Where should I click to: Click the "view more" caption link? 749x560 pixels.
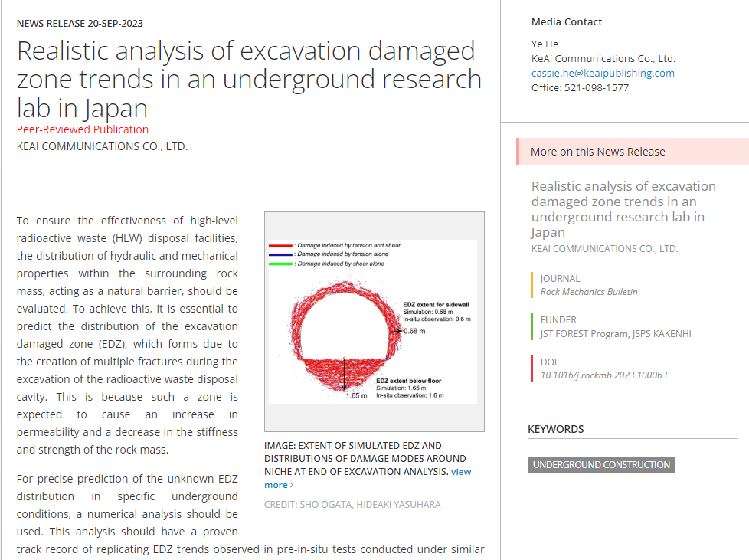point(460,472)
